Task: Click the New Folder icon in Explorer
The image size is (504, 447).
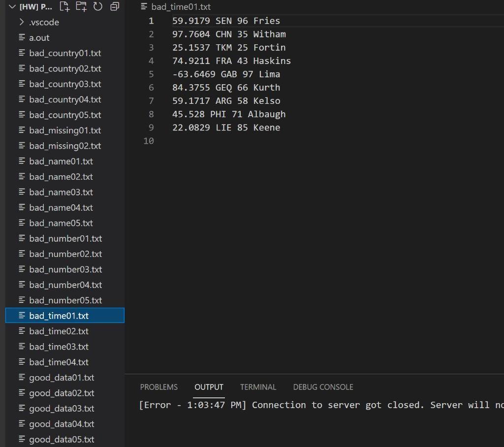Action: pyautogui.click(x=81, y=7)
